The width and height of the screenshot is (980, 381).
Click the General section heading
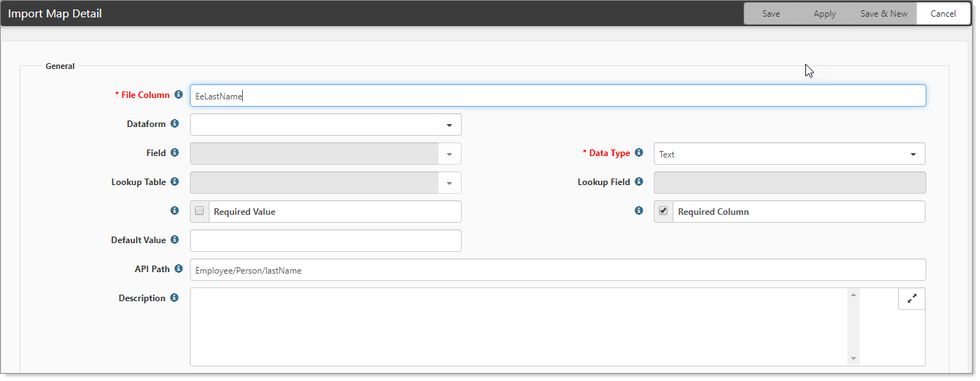[60, 66]
